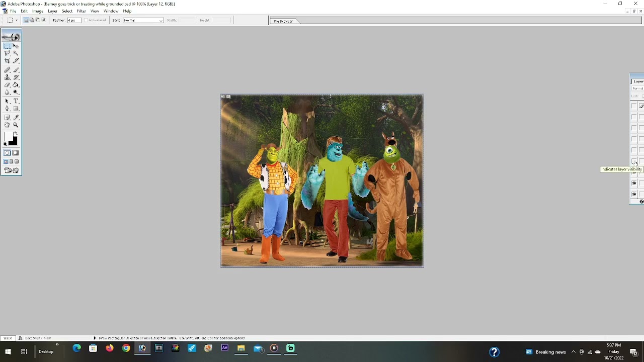Select the Rectangle shape tool
This screenshot has width=644, height=362.
coord(16,108)
